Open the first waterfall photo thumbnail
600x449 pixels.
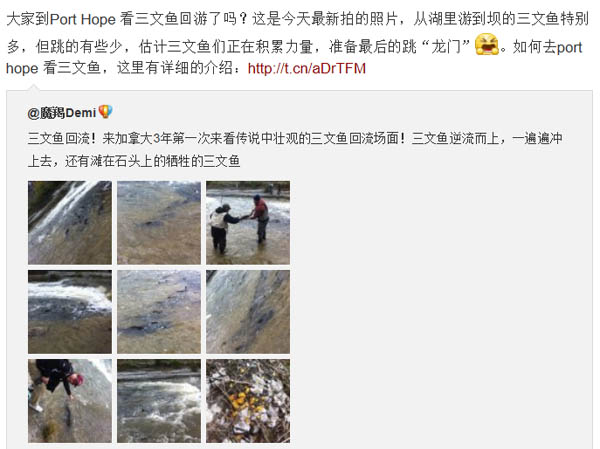pyautogui.click(x=70, y=223)
